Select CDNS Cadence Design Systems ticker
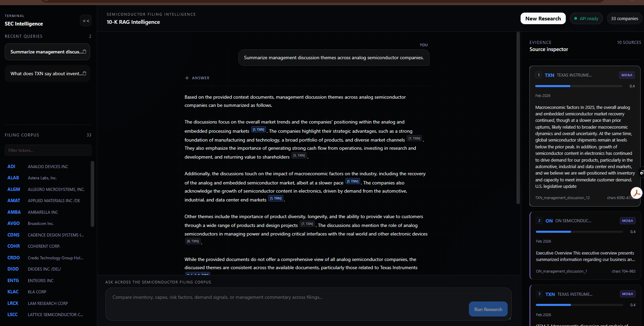 click(x=48, y=235)
